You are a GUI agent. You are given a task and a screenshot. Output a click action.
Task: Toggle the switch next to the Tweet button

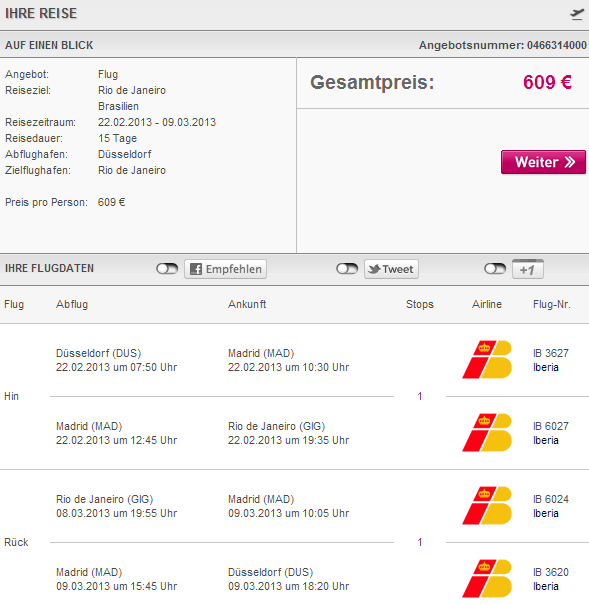click(347, 268)
